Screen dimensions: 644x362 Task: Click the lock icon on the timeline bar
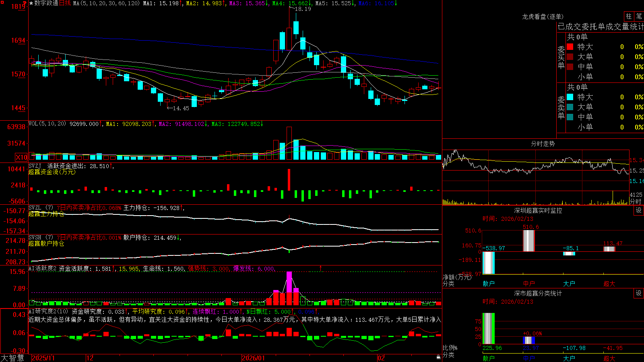(438, 357)
